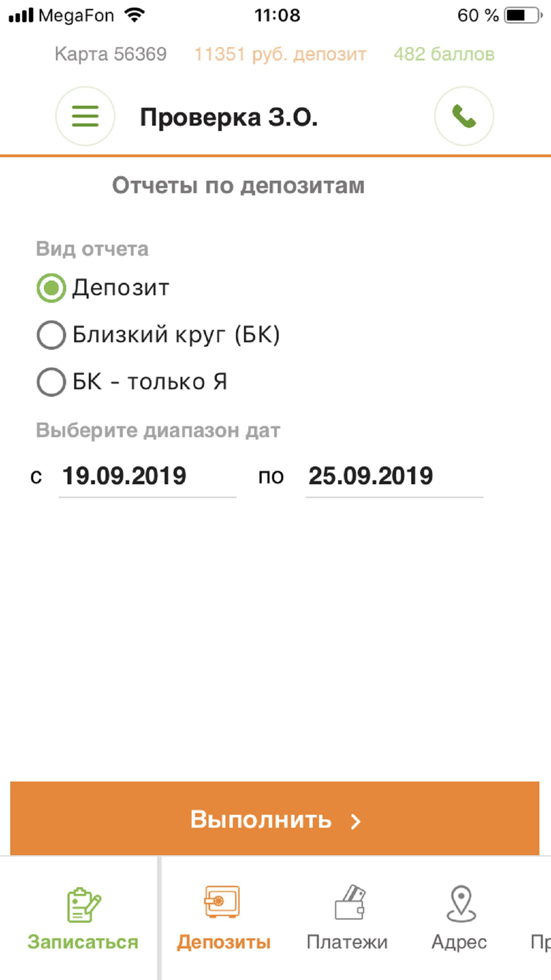Tap the Депозиты safe icon
The image size is (551, 980).
click(x=222, y=902)
